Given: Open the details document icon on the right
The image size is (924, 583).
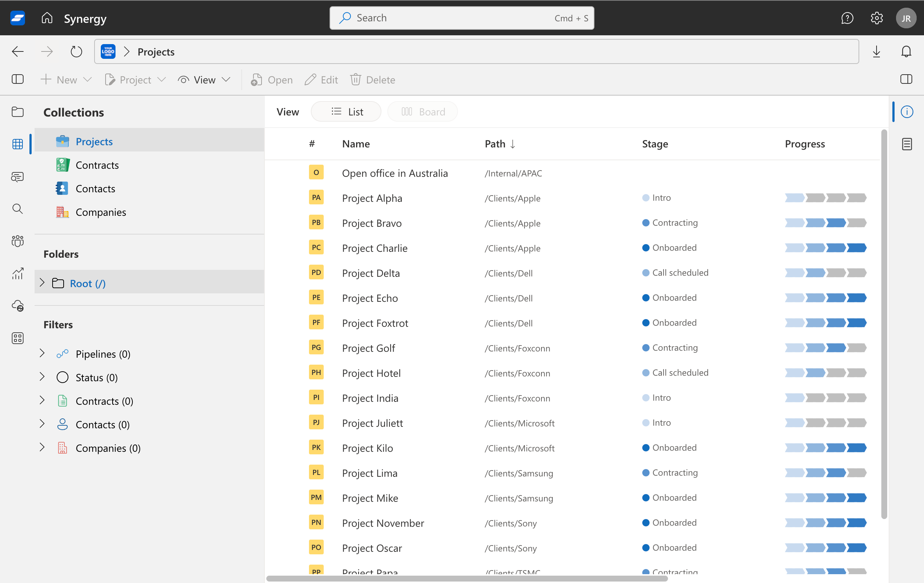Looking at the screenshot, I should point(906,144).
